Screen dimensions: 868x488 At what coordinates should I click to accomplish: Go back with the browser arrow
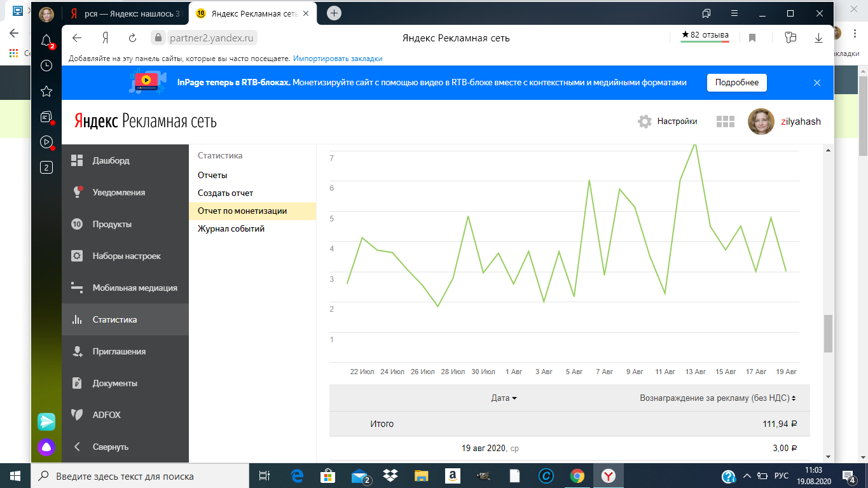pos(77,38)
